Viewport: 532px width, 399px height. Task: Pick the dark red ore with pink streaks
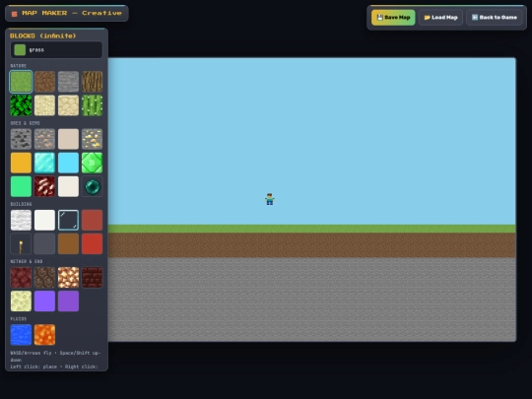click(44, 186)
